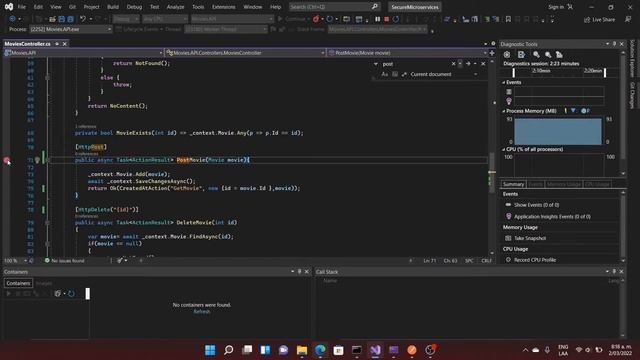Click the Undo arrow in toolbar
This screenshot has width=640, height=360.
pyautogui.click(x=83, y=19)
